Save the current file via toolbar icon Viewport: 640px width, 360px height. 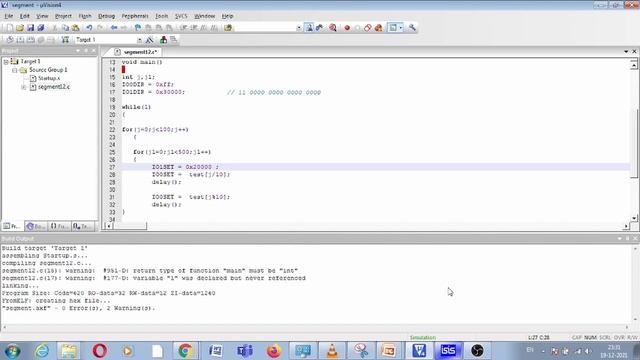pyautogui.click(x=30, y=28)
